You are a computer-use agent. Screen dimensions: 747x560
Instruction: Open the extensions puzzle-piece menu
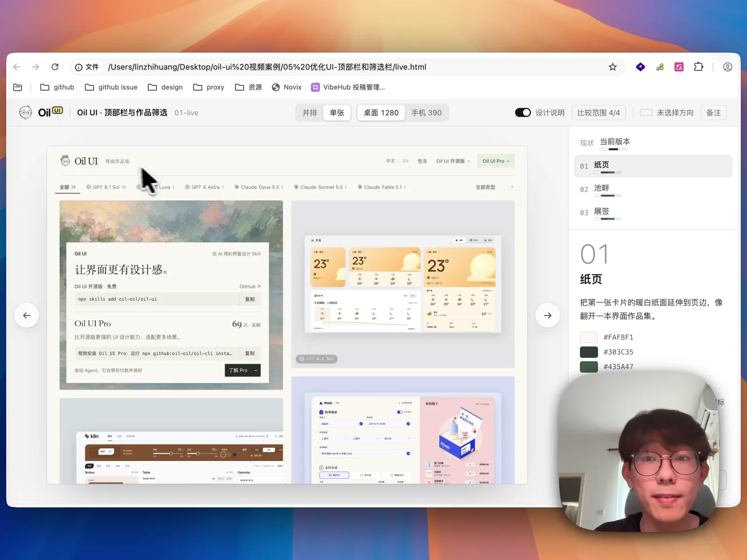[x=698, y=67]
